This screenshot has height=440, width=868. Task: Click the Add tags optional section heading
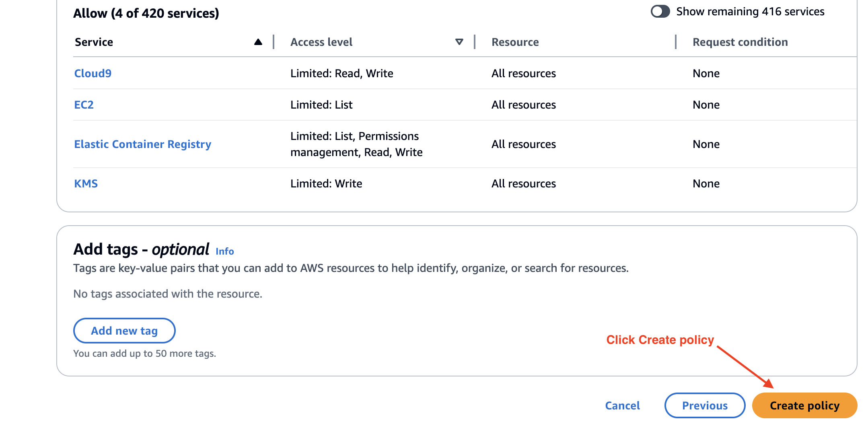coord(141,249)
